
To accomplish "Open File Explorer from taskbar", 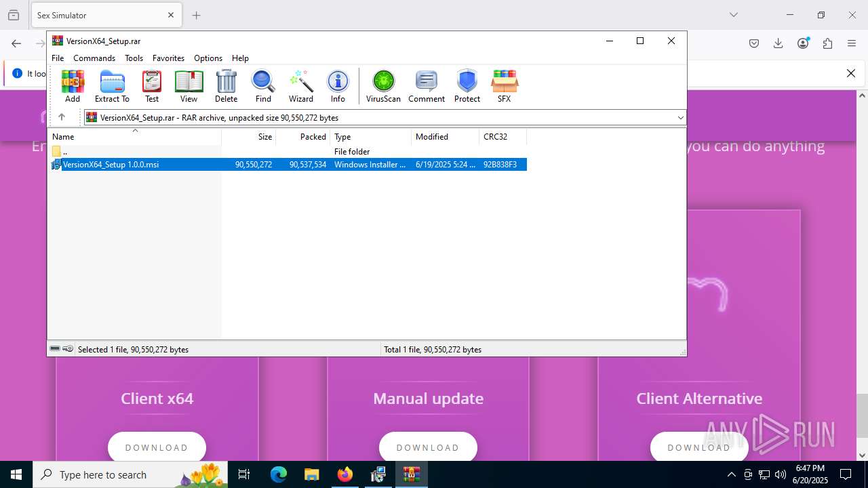I will (x=311, y=474).
